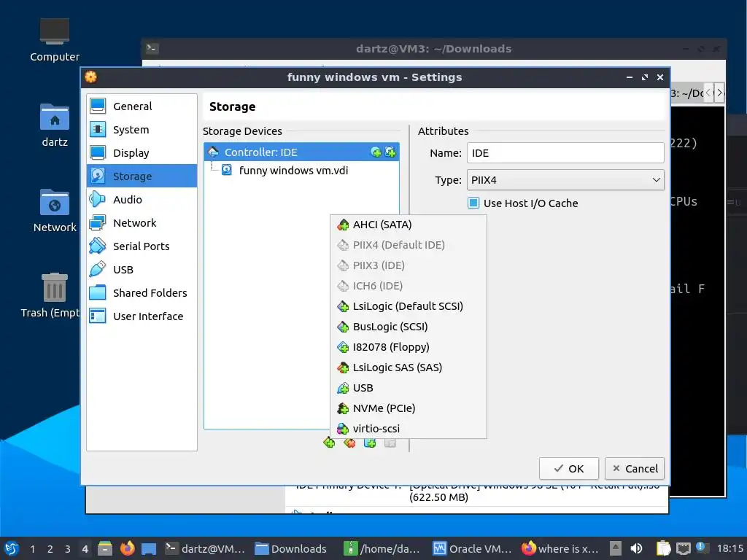Screen dimensions: 747x560
Task: Choose USB controller from add menu
Action: point(409,388)
